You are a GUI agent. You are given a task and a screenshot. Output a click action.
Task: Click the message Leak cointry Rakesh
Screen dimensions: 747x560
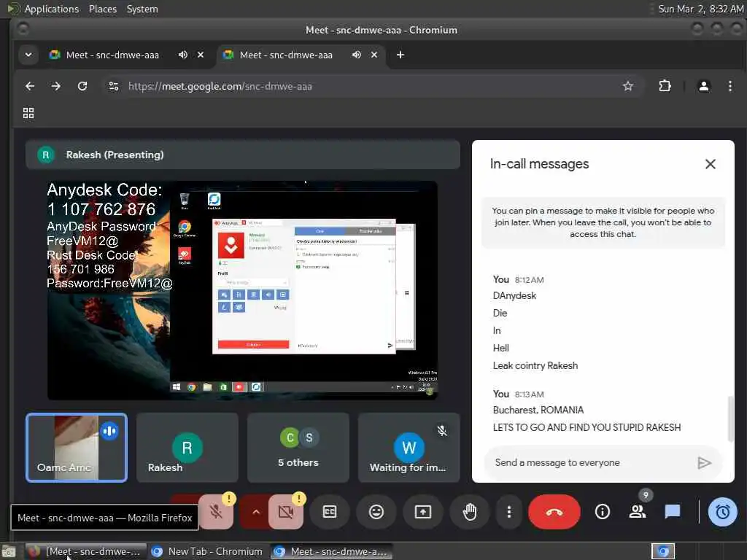point(535,365)
